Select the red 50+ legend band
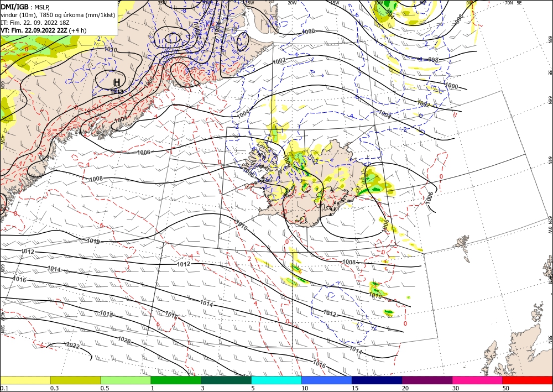The width and height of the screenshot is (553, 392). [528, 380]
